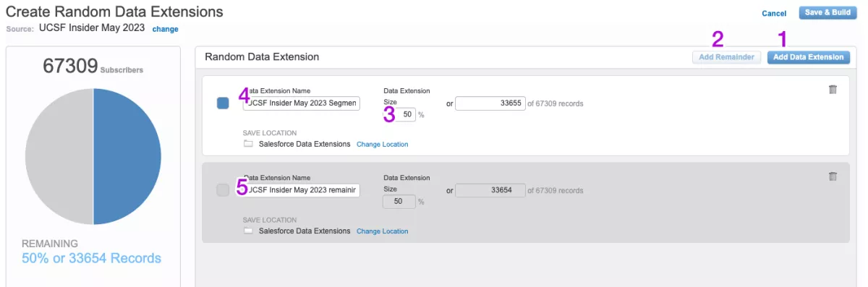868x287 pixels.
Task: Change Location for the remainder data extension
Action: coord(382,231)
